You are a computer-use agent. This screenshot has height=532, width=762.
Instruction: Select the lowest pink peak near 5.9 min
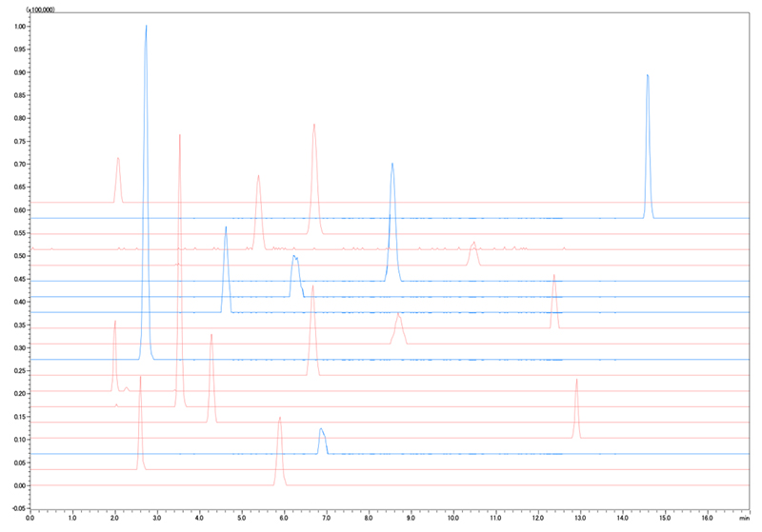coord(280,419)
